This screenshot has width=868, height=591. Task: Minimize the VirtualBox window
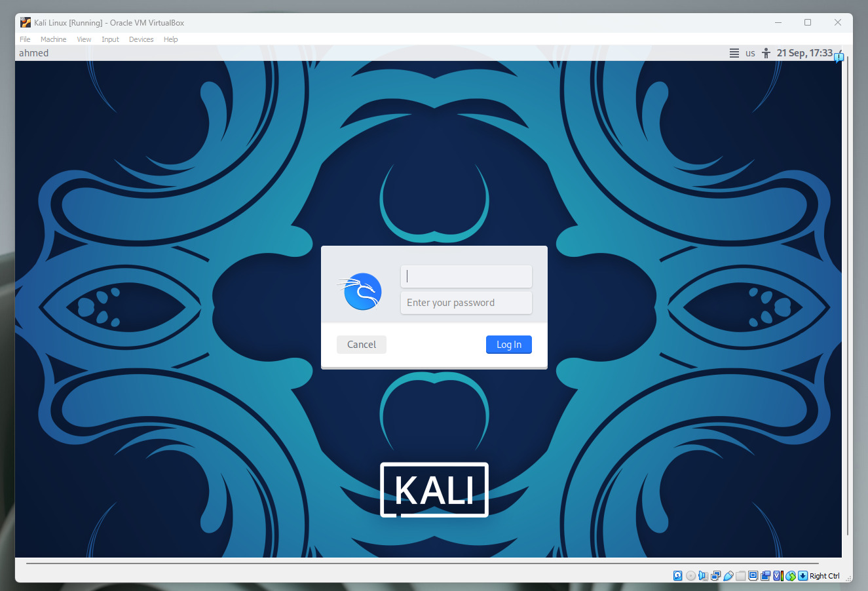778,22
